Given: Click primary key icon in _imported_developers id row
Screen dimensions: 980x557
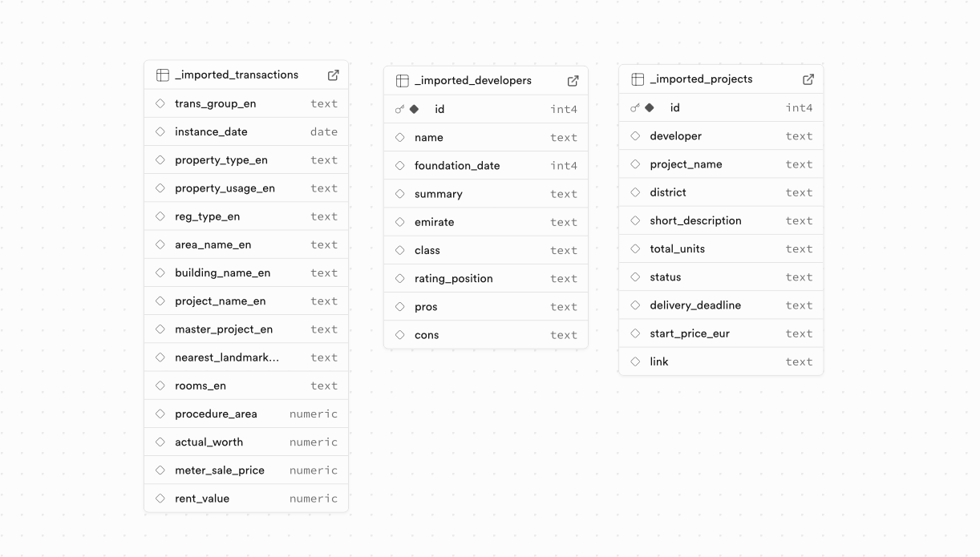Looking at the screenshot, I should point(400,109).
